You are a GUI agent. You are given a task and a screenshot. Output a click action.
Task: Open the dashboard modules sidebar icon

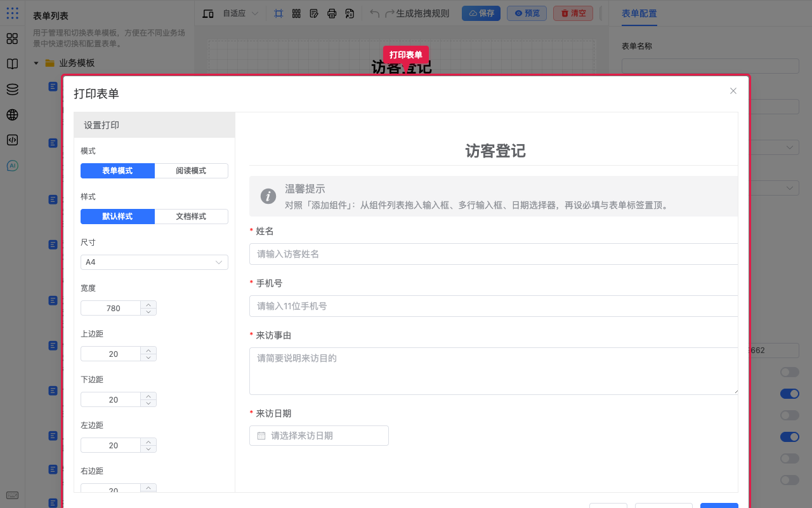pos(12,39)
